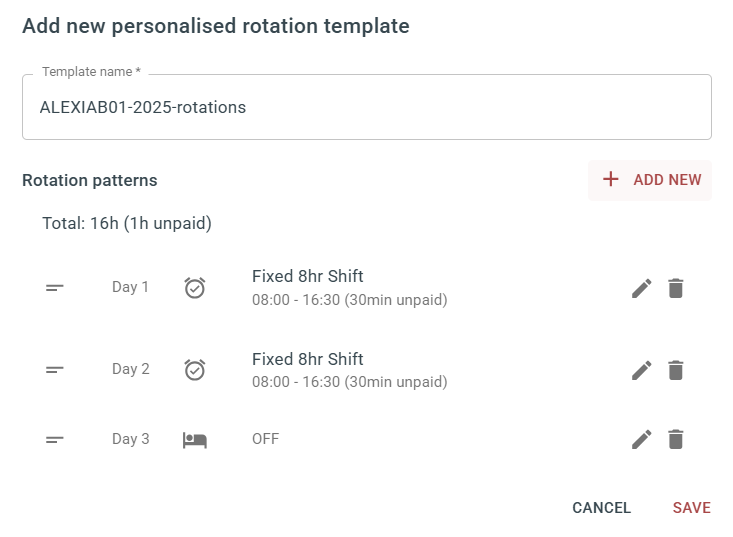Viewport: 733px width, 537px height.
Task: Click the plus icon beside ADD NEW
Action: pos(611,179)
